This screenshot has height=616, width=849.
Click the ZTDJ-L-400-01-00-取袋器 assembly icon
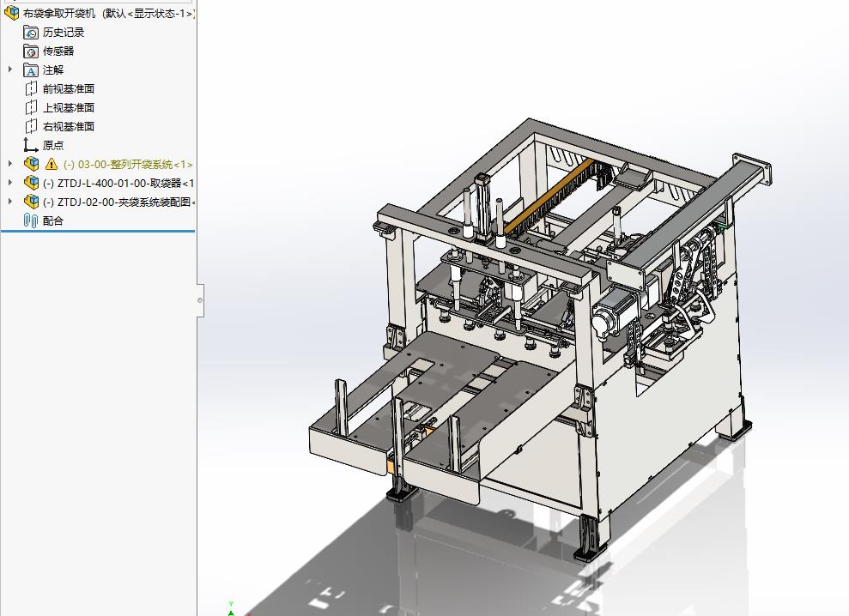[32, 183]
